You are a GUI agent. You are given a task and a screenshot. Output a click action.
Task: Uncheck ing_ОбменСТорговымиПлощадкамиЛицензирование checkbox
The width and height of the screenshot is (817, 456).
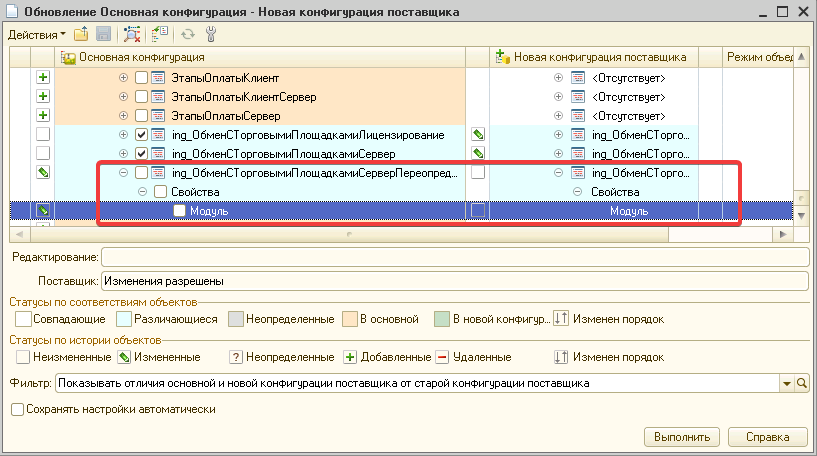[141, 135]
